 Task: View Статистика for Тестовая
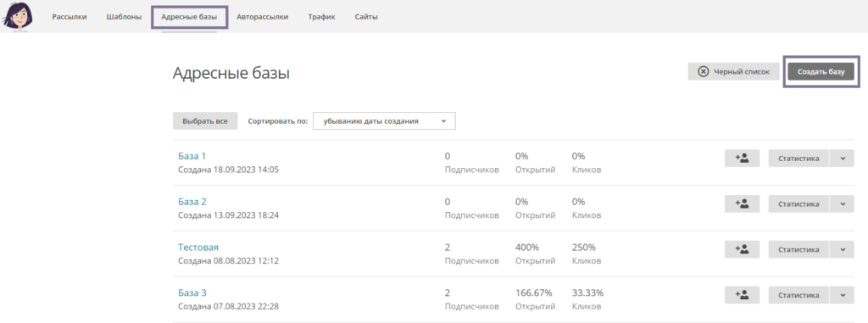[798, 249]
